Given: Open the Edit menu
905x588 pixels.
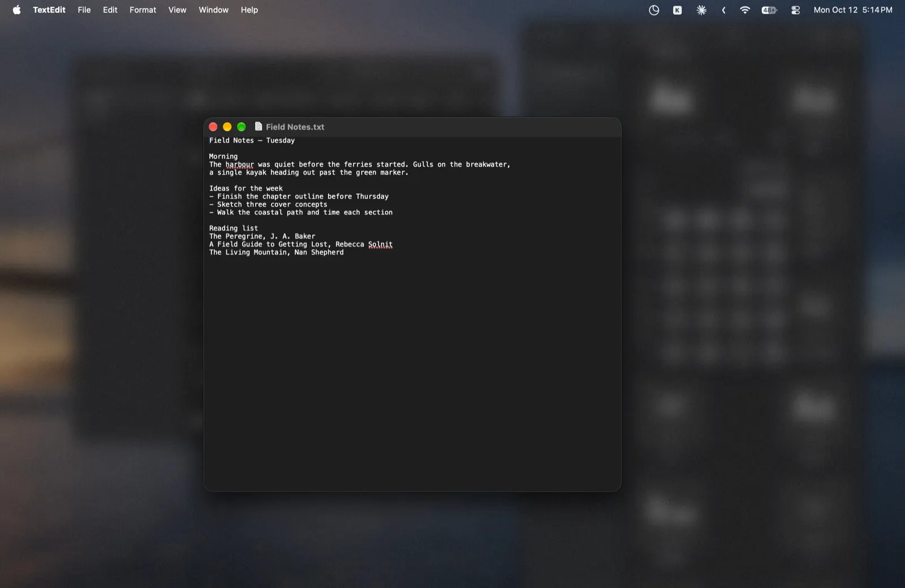Looking at the screenshot, I should [110, 10].
